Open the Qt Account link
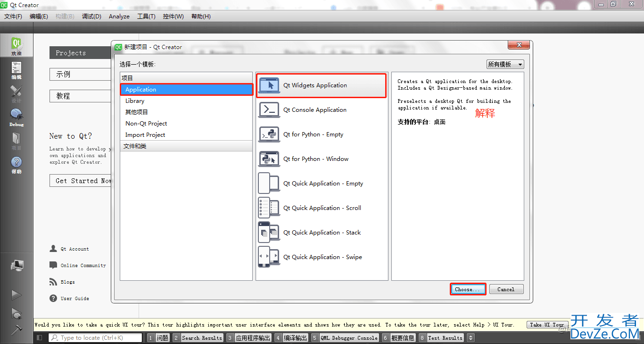Image resolution: width=644 pixels, height=344 pixels. 75,249
